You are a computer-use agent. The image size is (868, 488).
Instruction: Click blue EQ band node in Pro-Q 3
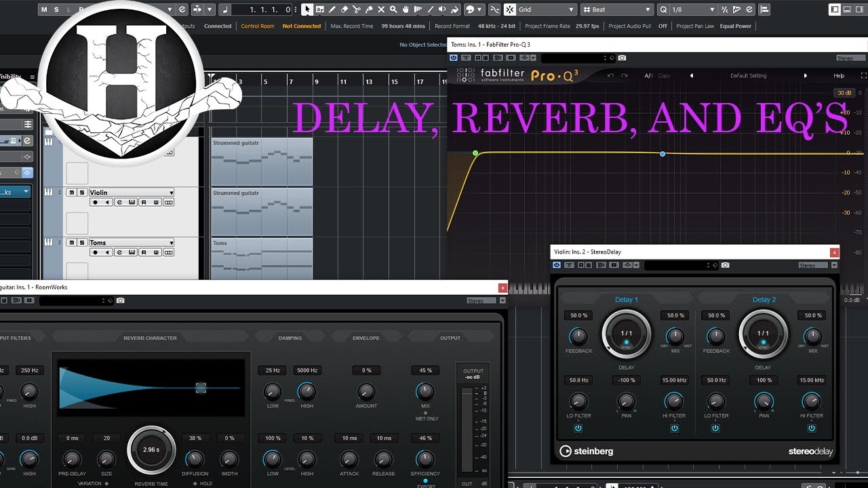[663, 154]
